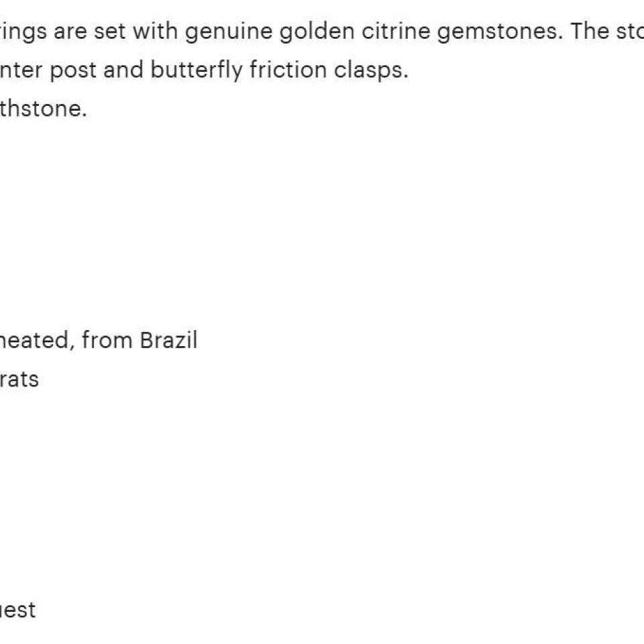Click the word "genuine" in the description

click(229, 32)
